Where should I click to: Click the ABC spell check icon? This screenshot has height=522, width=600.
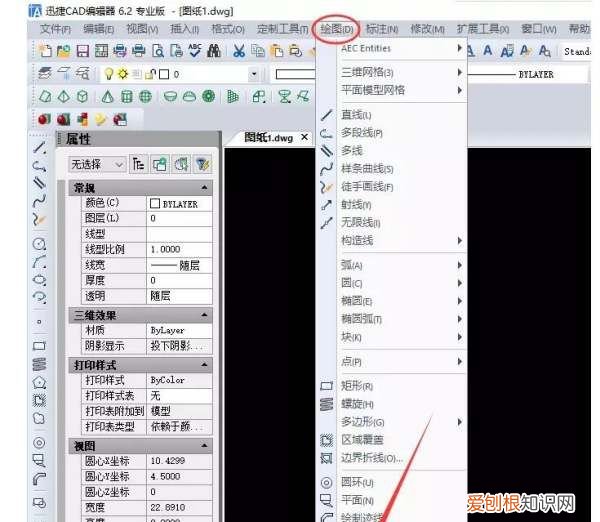coord(195,50)
